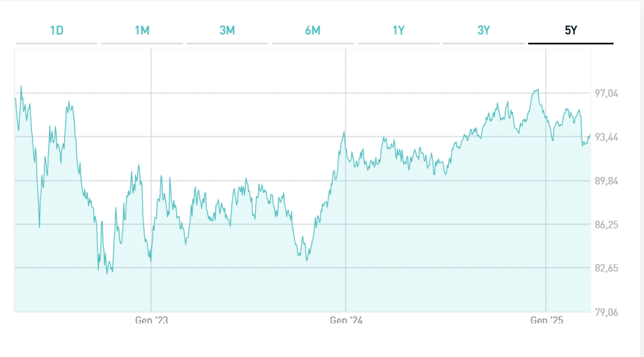644x357 pixels.
Task: Switch to the 1D time range tab
Action: [x=57, y=30]
